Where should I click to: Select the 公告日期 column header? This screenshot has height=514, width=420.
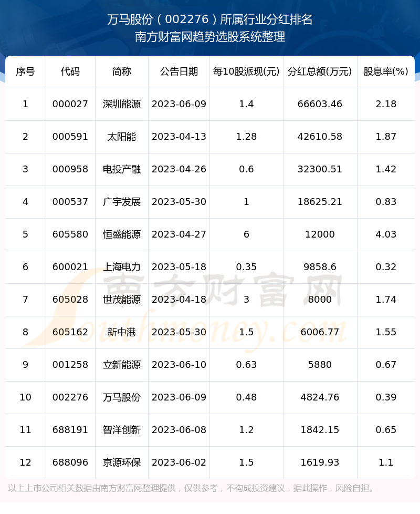click(x=179, y=71)
